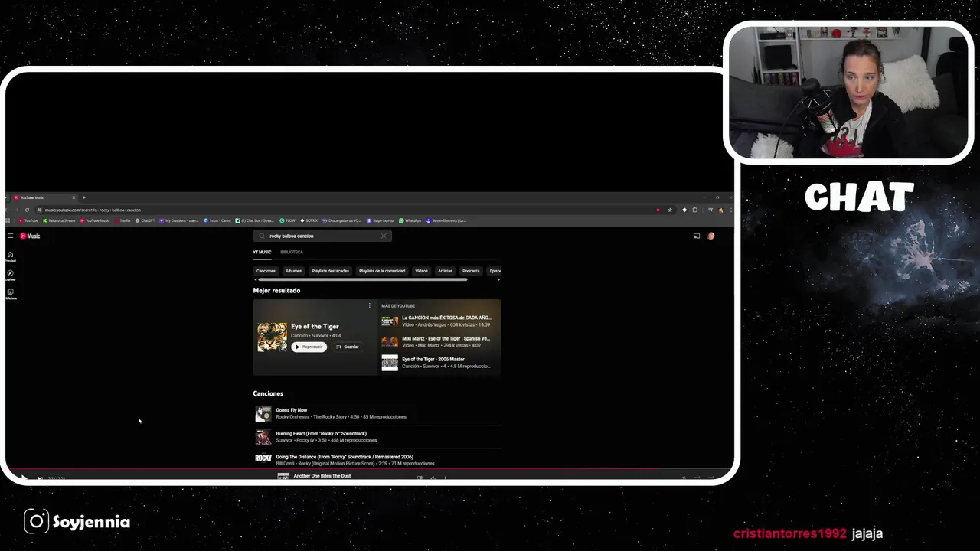The image size is (980, 551).
Task: Open Biblioteca icon in sidebar
Action: click(x=10, y=293)
